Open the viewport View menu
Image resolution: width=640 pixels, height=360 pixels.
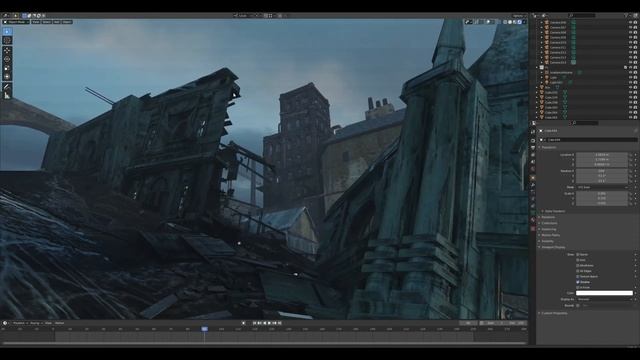[x=36, y=22]
